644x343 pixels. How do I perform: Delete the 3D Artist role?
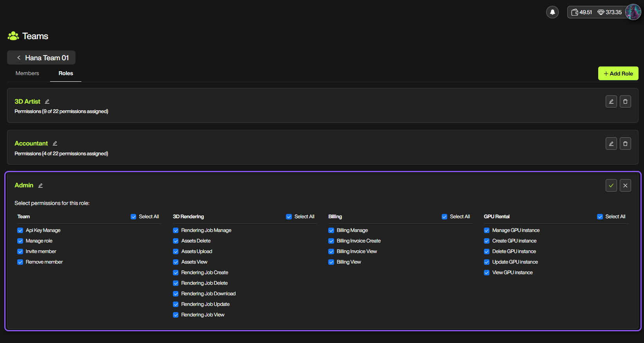[625, 102]
